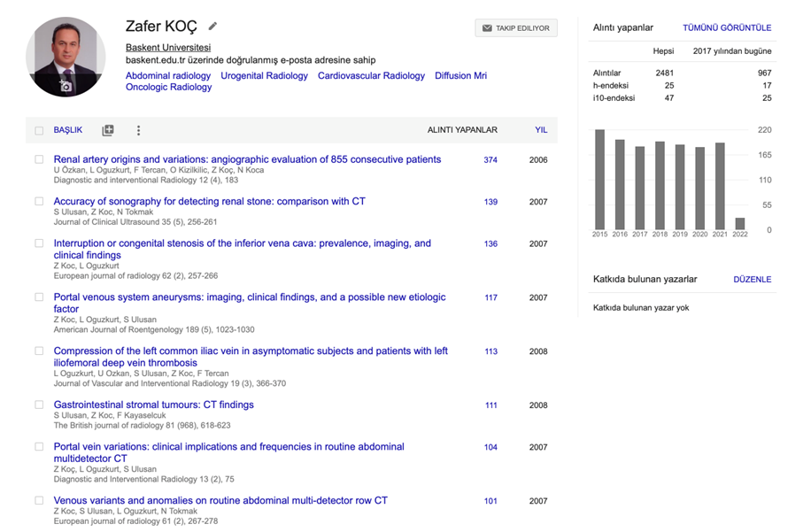Click the envelope icon in follow button
This screenshot has height=532, width=803.
487,28
